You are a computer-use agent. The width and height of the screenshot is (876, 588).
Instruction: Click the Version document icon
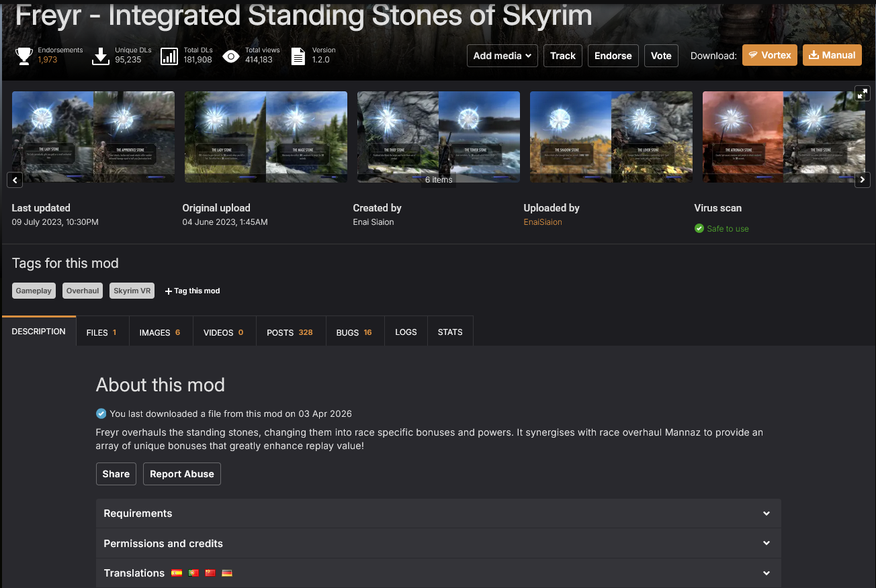(x=298, y=56)
